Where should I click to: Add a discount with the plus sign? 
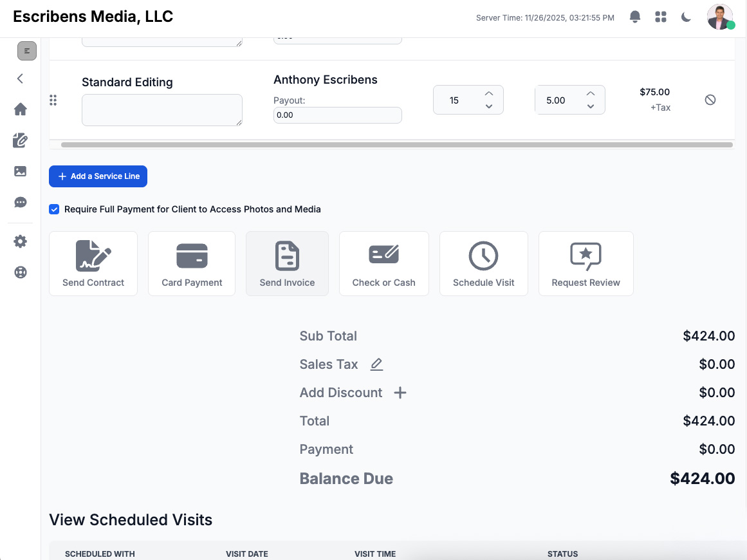tap(400, 393)
